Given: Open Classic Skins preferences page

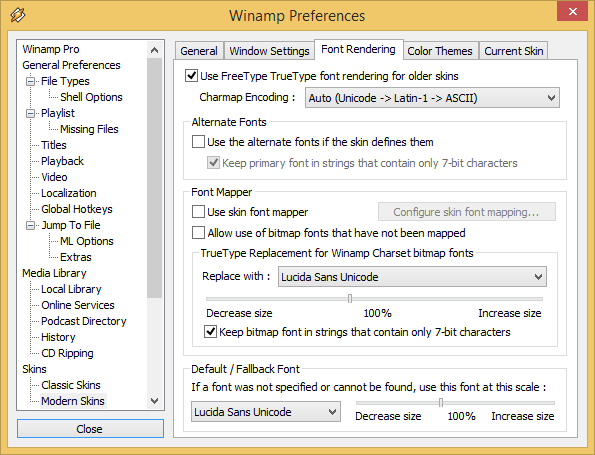Looking at the screenshot, I should pos(71,385).
